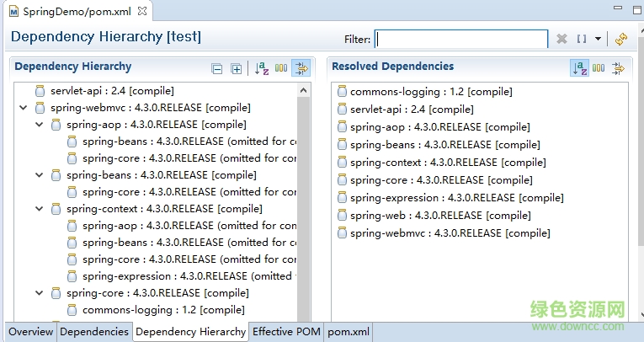Click jar icon of spring-context in hierarchy
Image resolution: width=644 pixels, height=342 pixels.
(x=56, y=209)
